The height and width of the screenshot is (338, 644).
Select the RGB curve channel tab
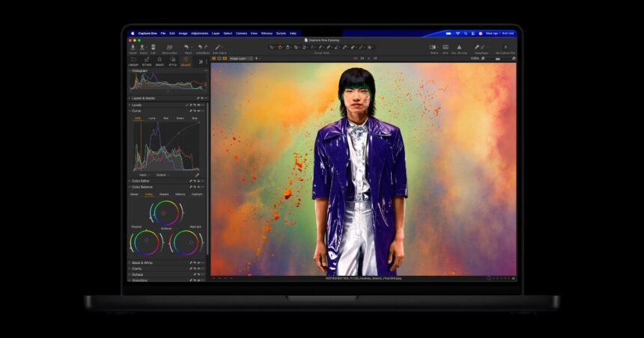point(138,118)
